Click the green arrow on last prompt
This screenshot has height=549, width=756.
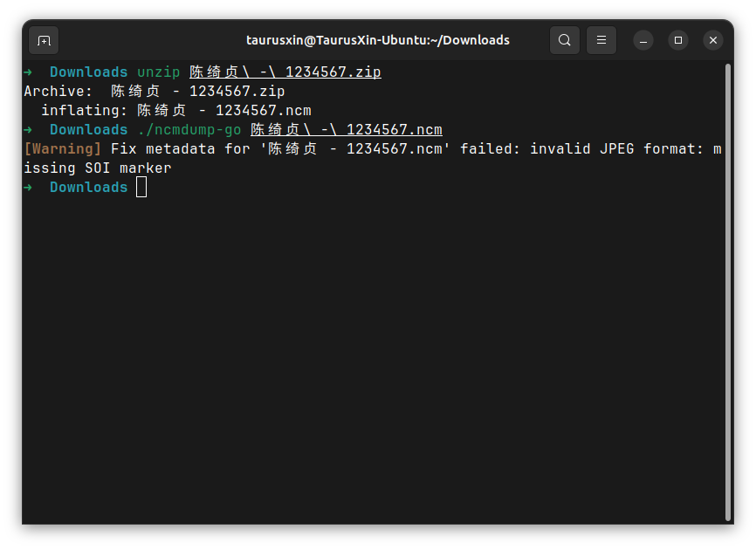point(28,187)
